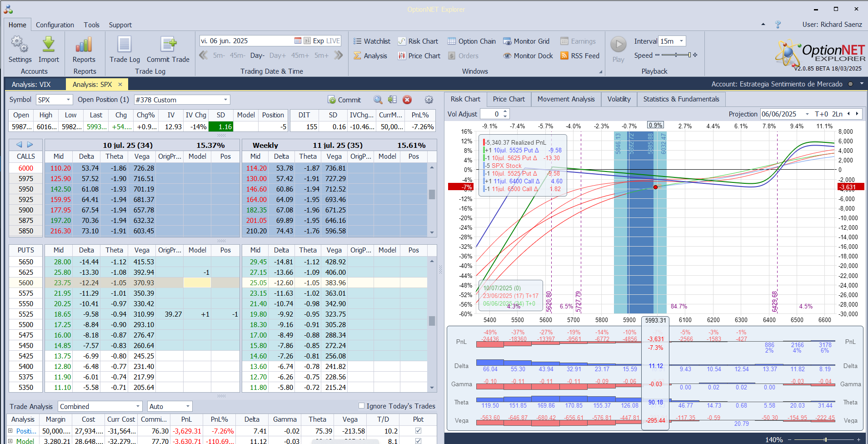Open the Statistics & Fundamentals tab
This screenshot has height=444, width=868.
pos(681,99)
